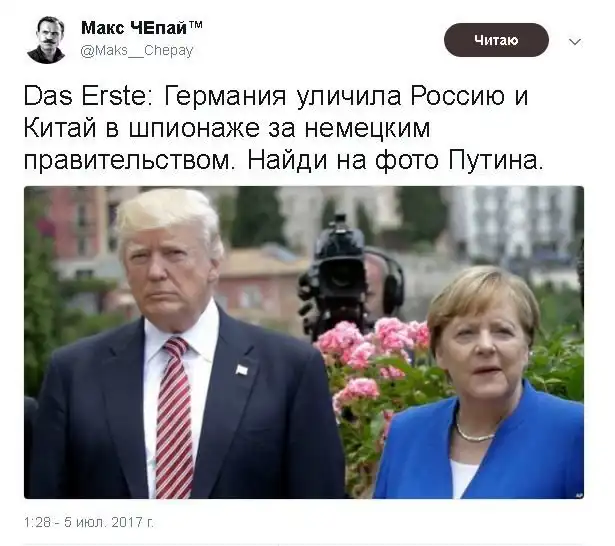Expand the tweet options chevron
Screen dimensions: 615x546
575,42
